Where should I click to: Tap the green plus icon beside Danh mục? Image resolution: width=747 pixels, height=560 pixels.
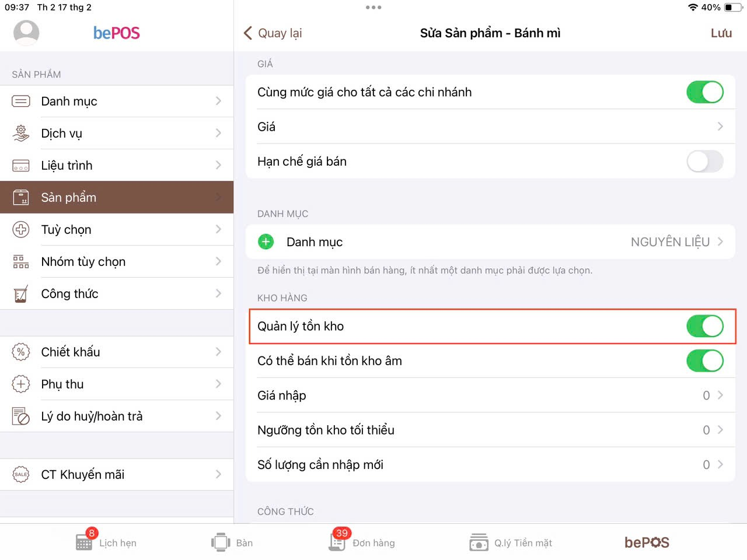pyautogui.click(x=266, y=242)
